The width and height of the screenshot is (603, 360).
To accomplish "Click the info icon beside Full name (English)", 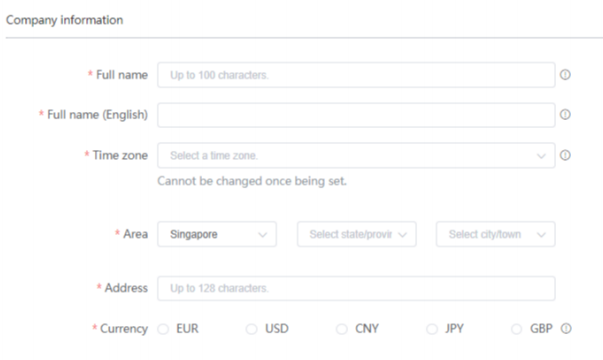I will pos(565,114).
